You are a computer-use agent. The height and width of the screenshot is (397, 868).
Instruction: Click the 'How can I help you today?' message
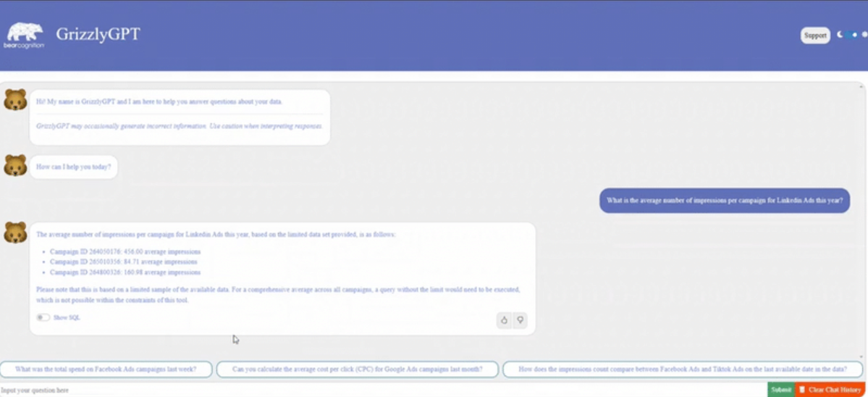click(74, 167)
